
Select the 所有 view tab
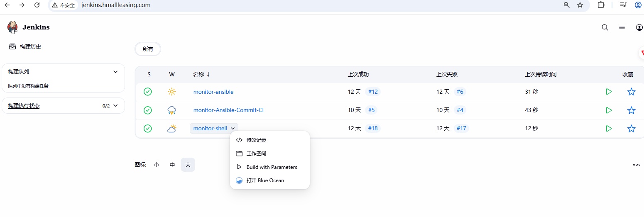148,49
